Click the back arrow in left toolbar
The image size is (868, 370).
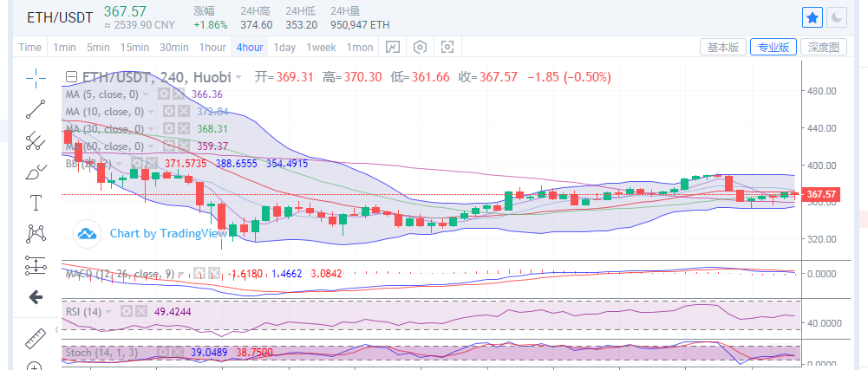pyautogui.click(x=36, y=297)
